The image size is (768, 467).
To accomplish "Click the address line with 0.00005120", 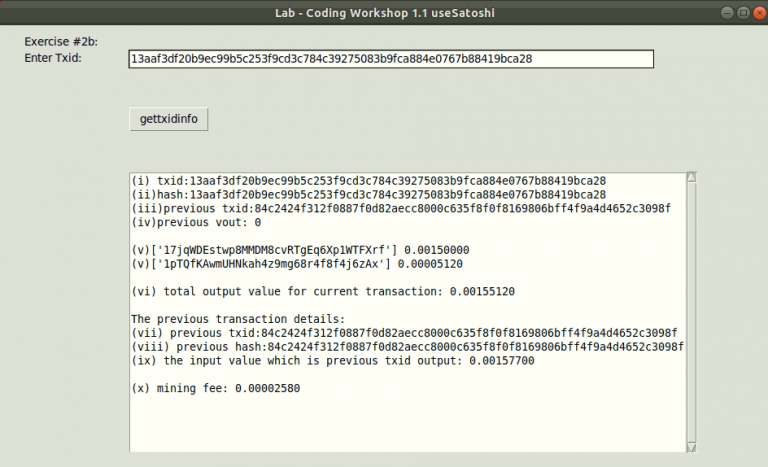I will pyautogui.click(x=297, y=264).
